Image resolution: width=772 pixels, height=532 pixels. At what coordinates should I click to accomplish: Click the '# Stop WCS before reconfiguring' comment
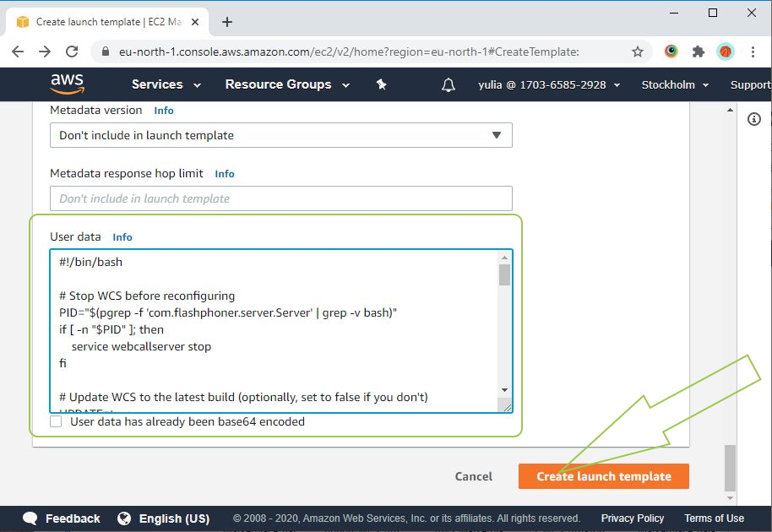point(147,296)
